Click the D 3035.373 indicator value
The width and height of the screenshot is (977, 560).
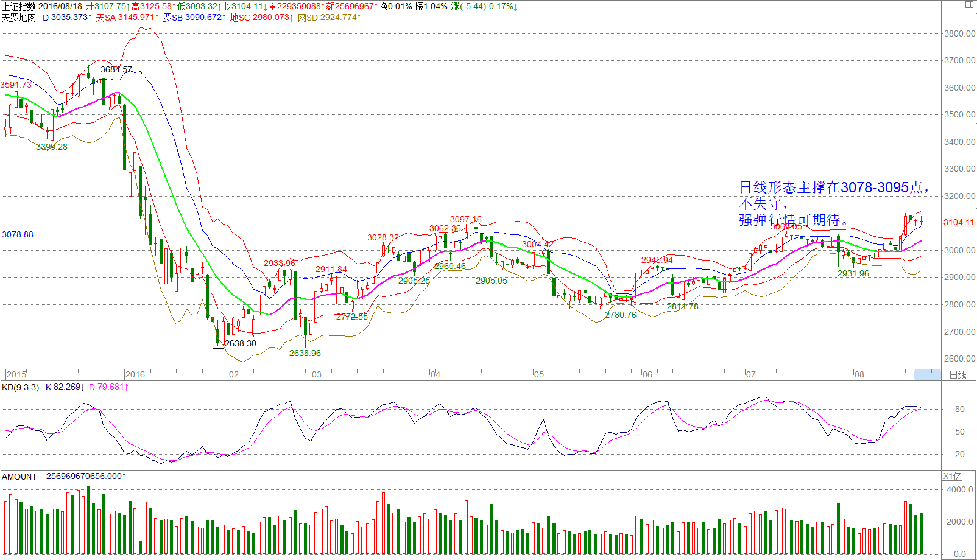click(x=67, y=18)
